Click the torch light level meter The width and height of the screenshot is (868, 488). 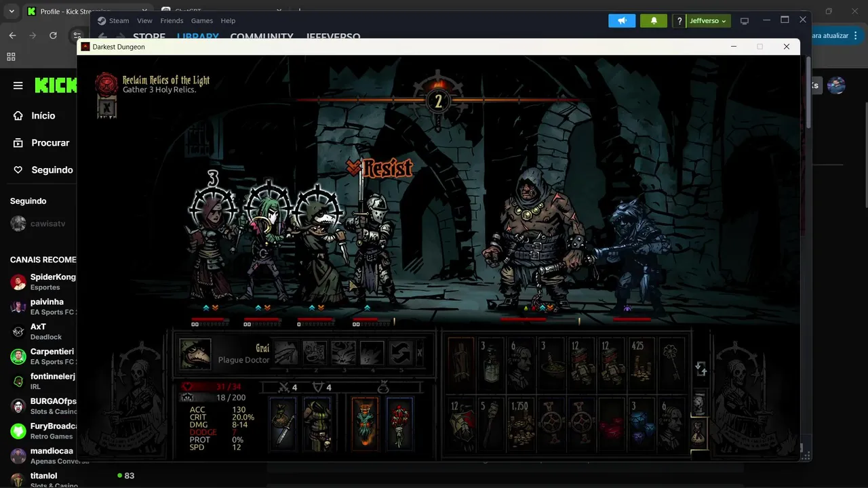438,101
